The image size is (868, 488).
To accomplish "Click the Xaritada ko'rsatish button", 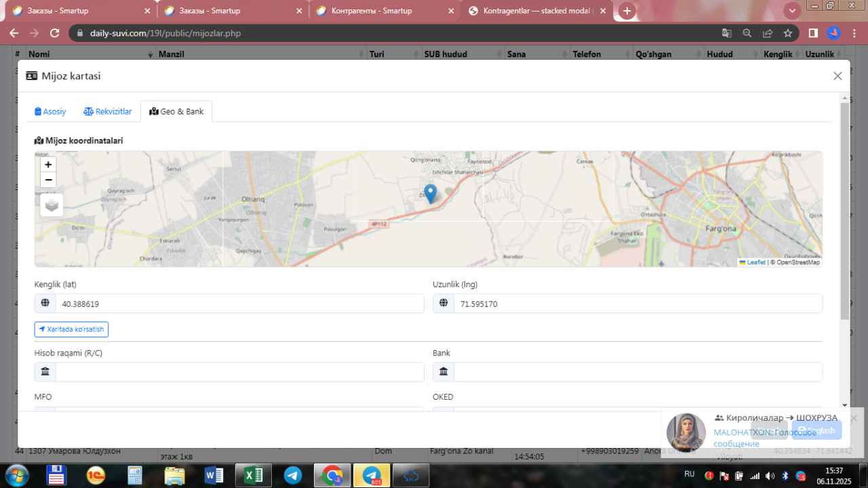I will coord(71,329).
